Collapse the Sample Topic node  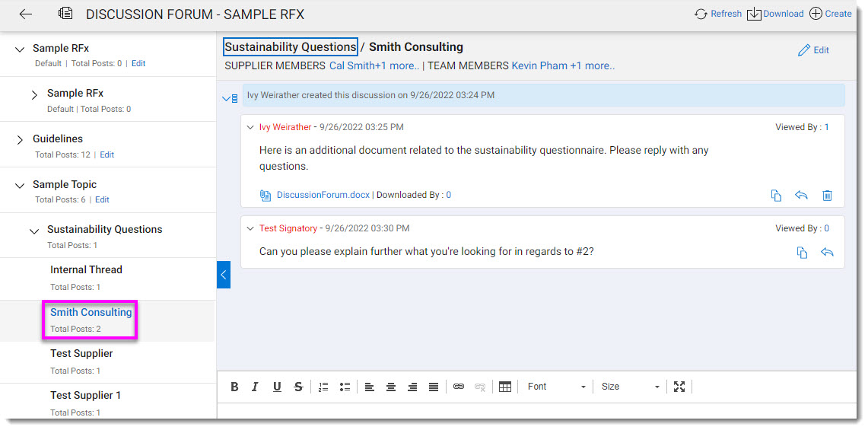(20, 186)
